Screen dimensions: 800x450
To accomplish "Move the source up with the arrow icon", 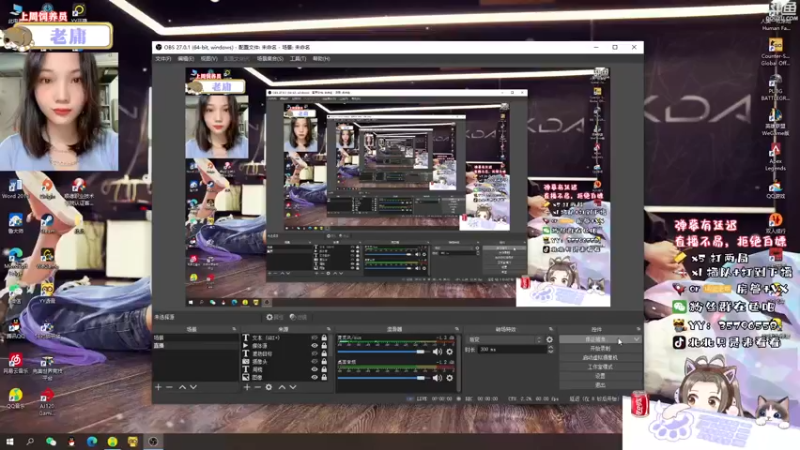I will 282,387.
